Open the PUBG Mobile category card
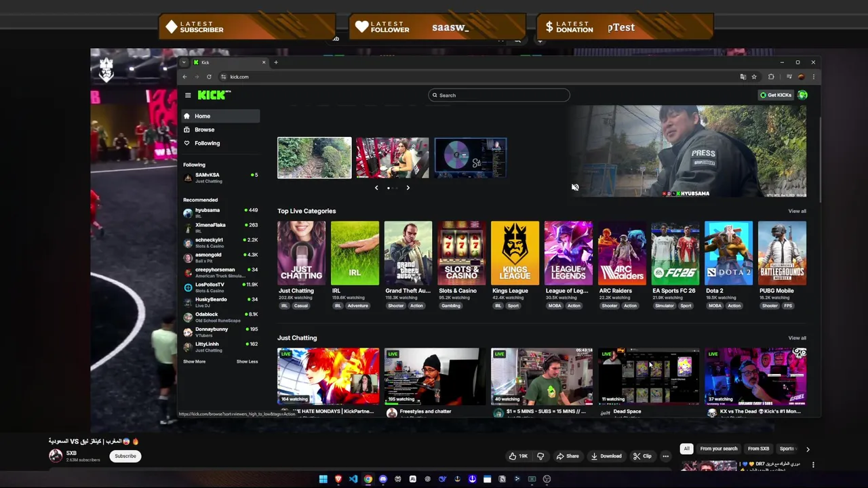Image resolution: width=868 pixels, height=488 pixels. 782,253
